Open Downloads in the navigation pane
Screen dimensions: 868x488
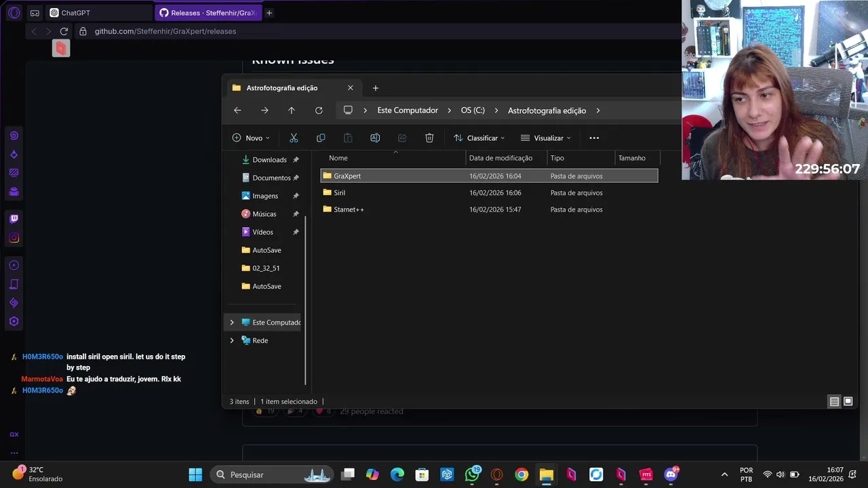click(x=269, y=160)
